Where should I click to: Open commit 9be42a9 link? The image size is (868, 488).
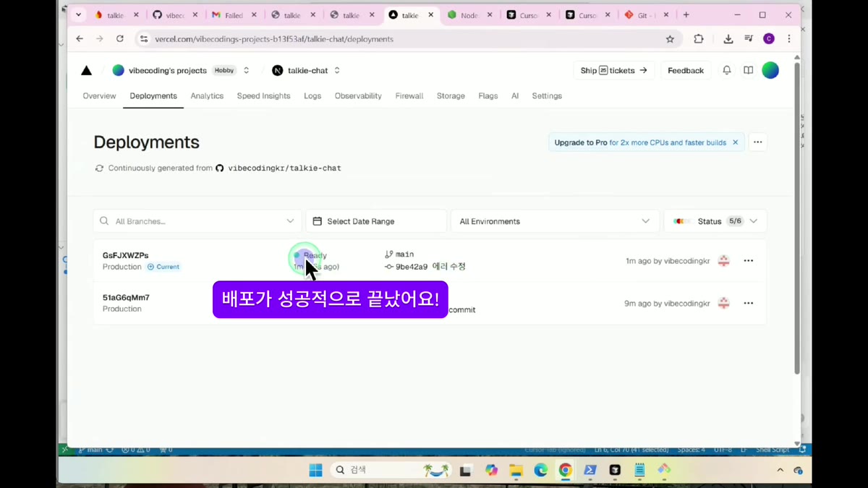[412, 267]
